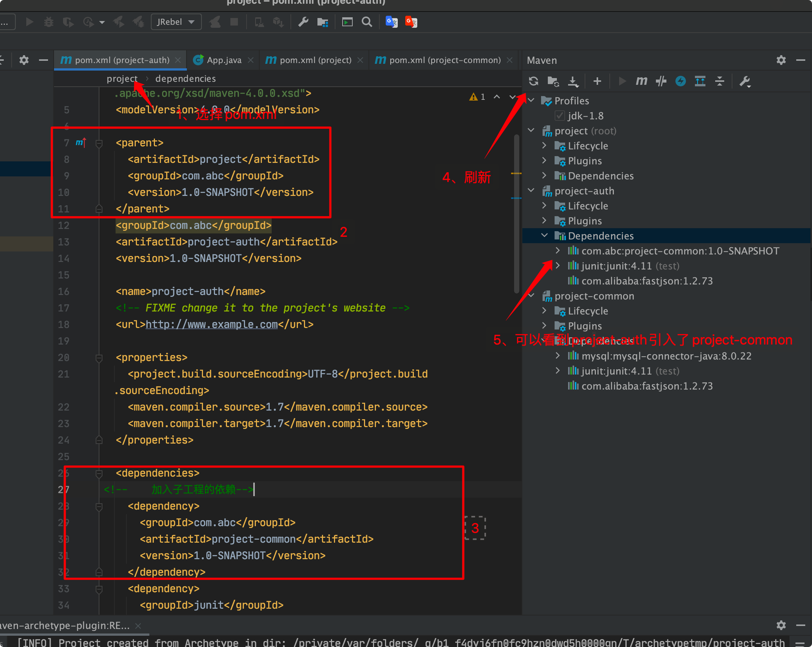The image size is (812, 647).
Task: Toggle the jdk-1.8 profile checkbox
Action: (560, 116)
